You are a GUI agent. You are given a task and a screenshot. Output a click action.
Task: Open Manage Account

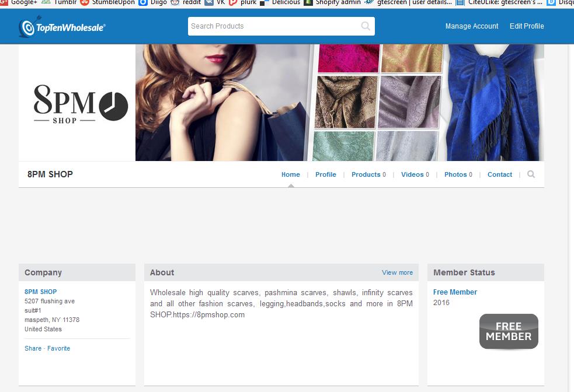tap(471, 26)
